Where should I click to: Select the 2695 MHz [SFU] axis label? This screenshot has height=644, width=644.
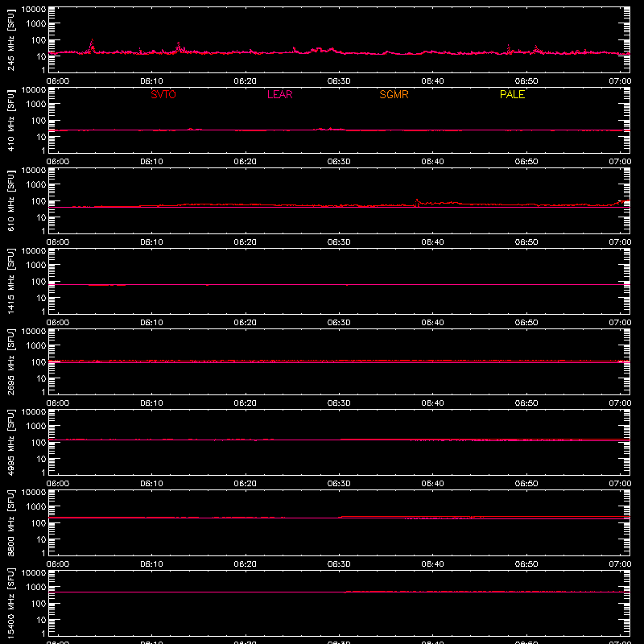pos(11,361)
